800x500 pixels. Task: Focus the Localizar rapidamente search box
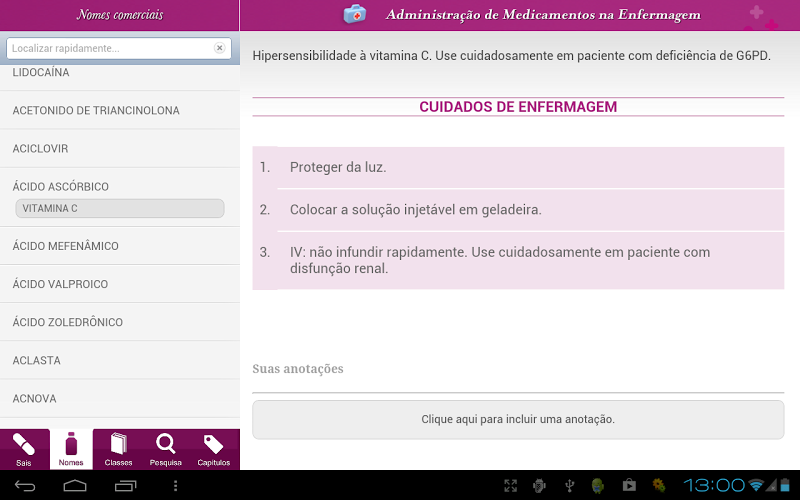[x=118, y=48]
